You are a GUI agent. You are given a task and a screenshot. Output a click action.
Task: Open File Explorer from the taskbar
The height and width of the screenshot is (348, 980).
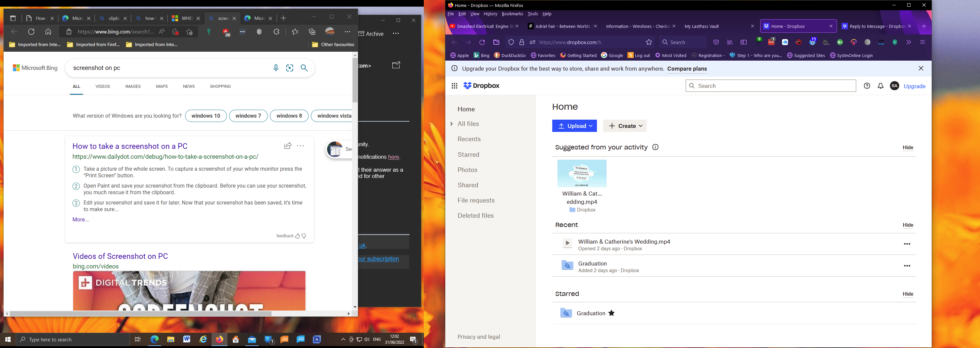pyautogui.click(x=171, y=340)
